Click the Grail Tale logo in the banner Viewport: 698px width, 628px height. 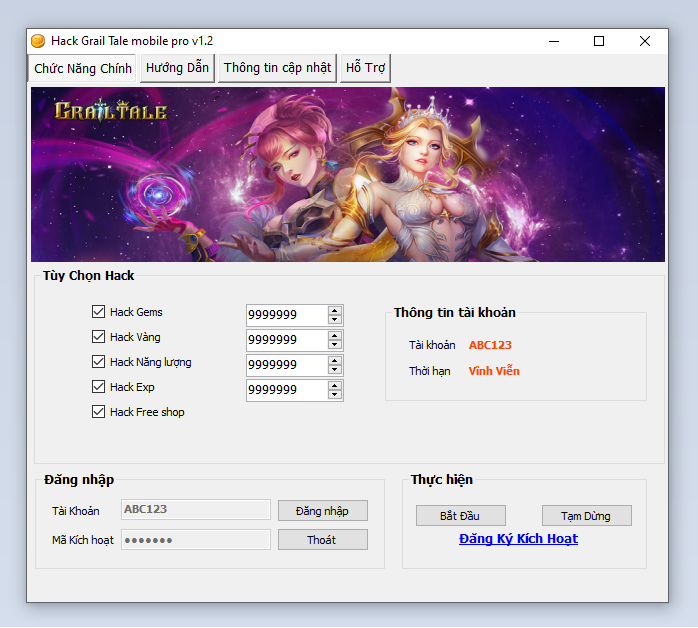pyautogui.click(x=111, y=110)
